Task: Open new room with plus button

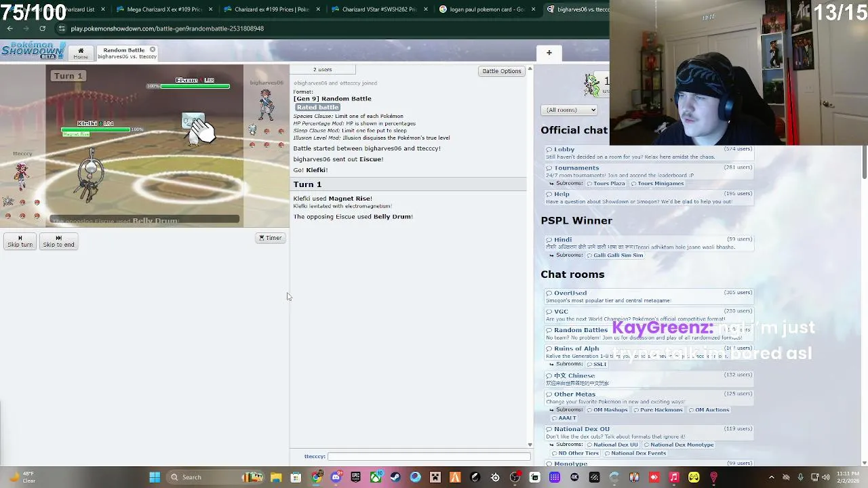Action: [x=549, y=53]
